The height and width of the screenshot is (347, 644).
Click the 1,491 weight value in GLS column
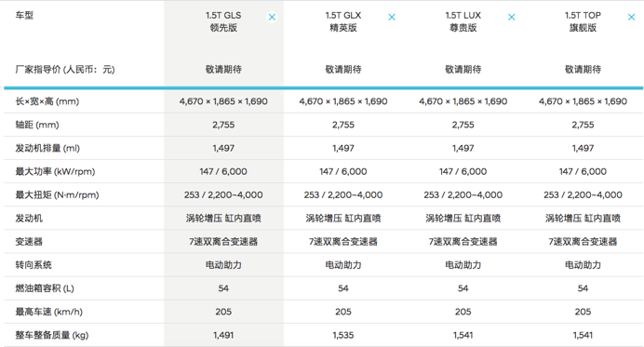pyautogui.click(x=223, y=335)
